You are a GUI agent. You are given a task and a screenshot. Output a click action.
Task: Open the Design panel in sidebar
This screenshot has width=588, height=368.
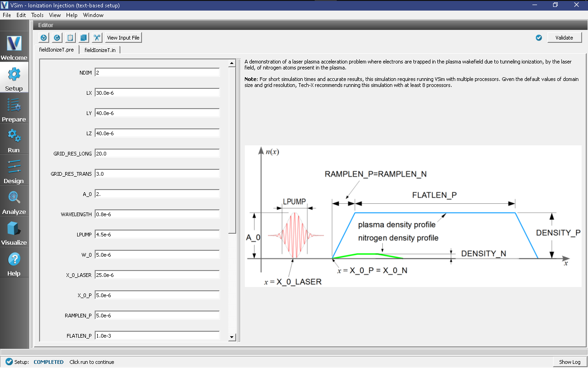coord(14,170)
